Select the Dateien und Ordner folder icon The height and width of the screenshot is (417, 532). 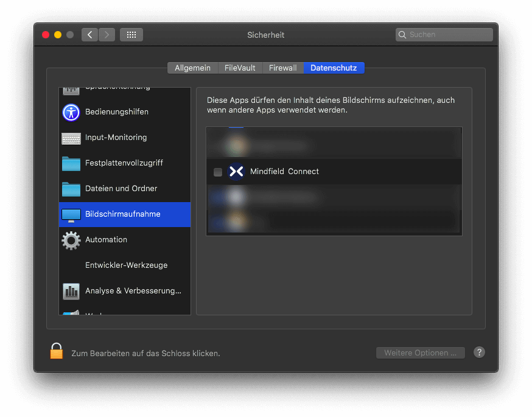click(x=71, y=189)
